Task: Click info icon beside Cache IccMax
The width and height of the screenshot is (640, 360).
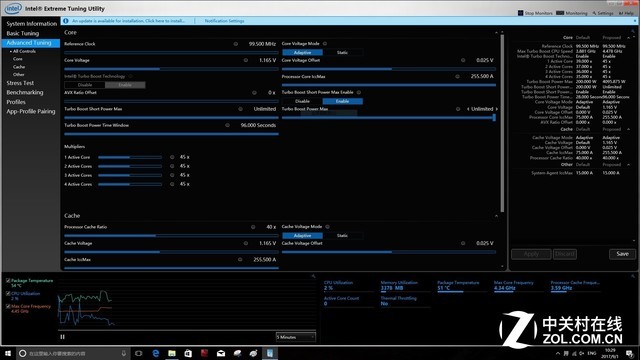Action: click(240, 260)
